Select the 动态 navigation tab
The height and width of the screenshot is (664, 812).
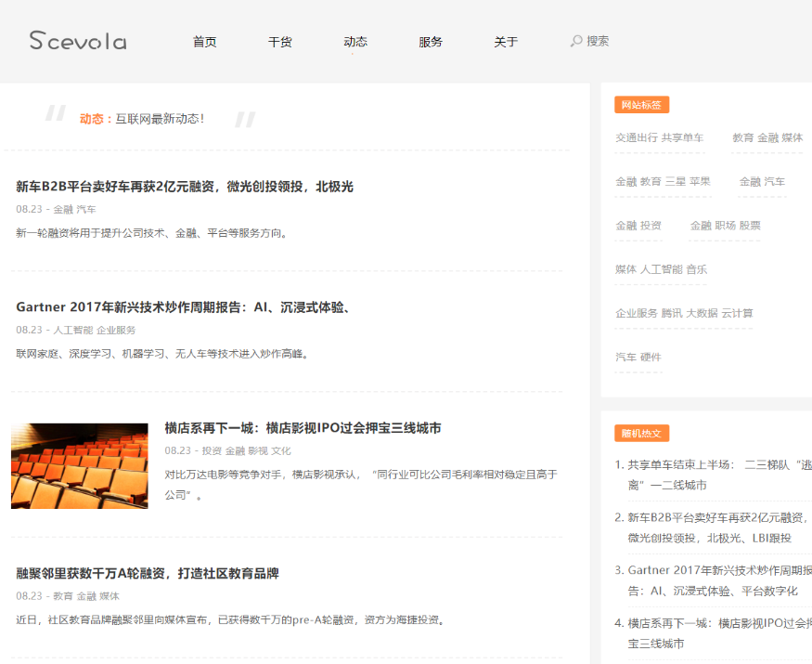point(355,42)
